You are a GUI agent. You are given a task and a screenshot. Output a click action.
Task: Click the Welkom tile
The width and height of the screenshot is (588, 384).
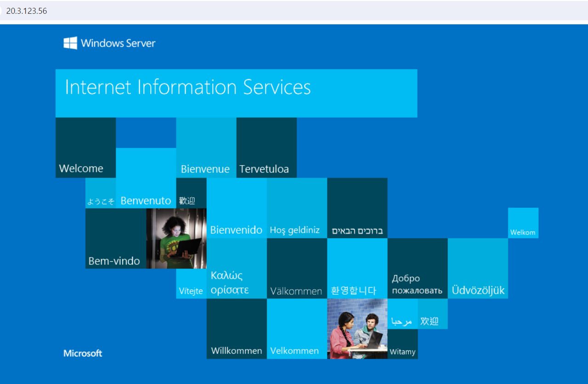tap(523, 223)
